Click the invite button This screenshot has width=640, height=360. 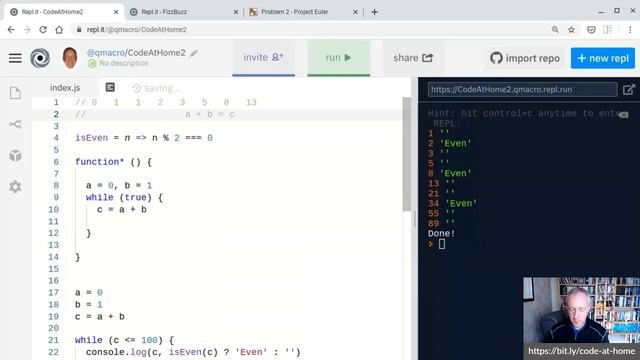tap(264, 58)
